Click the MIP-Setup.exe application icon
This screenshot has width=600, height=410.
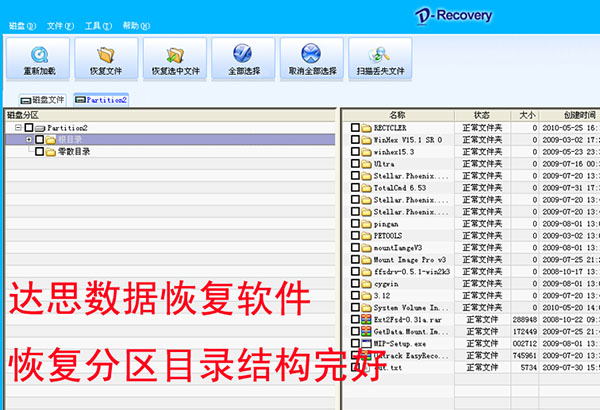(x=366, y=343)
